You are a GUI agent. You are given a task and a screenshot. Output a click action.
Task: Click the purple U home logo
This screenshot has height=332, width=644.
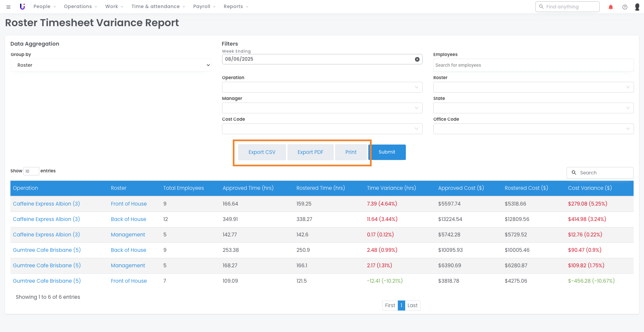(22, 7)
